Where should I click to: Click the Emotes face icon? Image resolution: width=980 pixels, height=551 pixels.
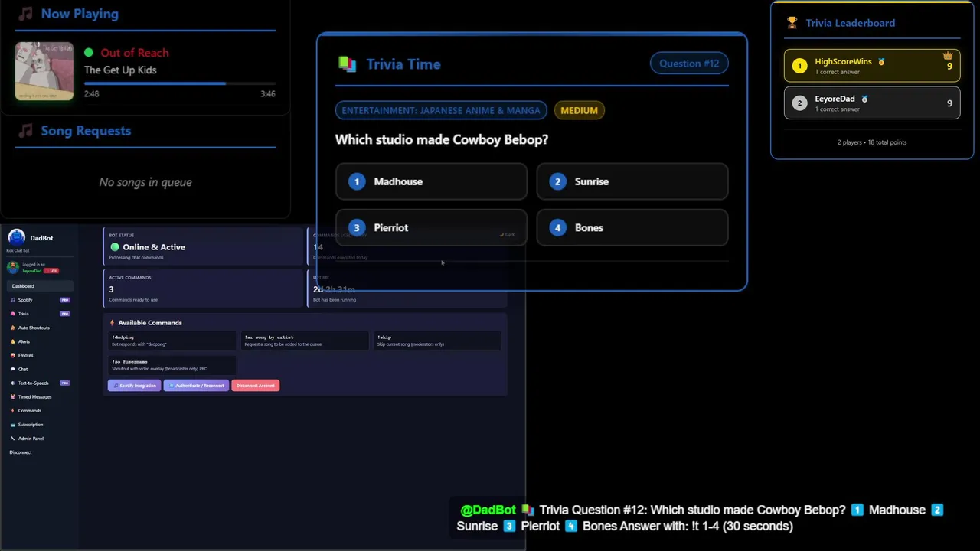(12, 355)
